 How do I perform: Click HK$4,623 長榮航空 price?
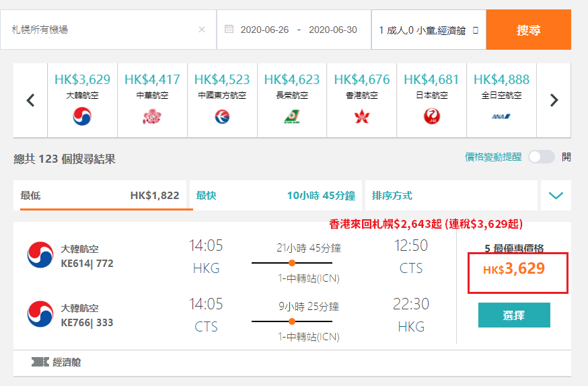[x=292, y=79]
